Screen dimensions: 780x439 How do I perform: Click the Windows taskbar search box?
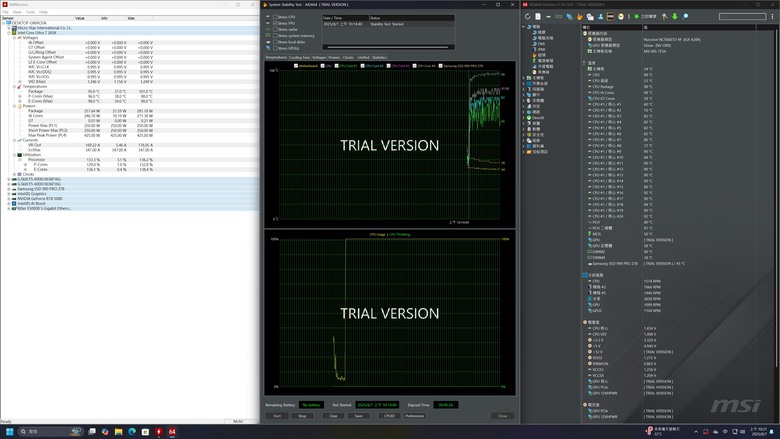(x=50, y=432)
